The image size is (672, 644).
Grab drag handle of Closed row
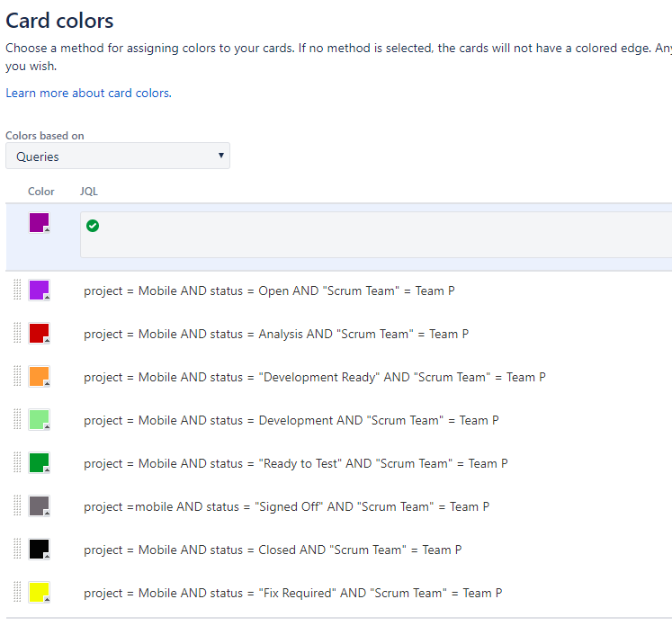click(x=17, y=549)
